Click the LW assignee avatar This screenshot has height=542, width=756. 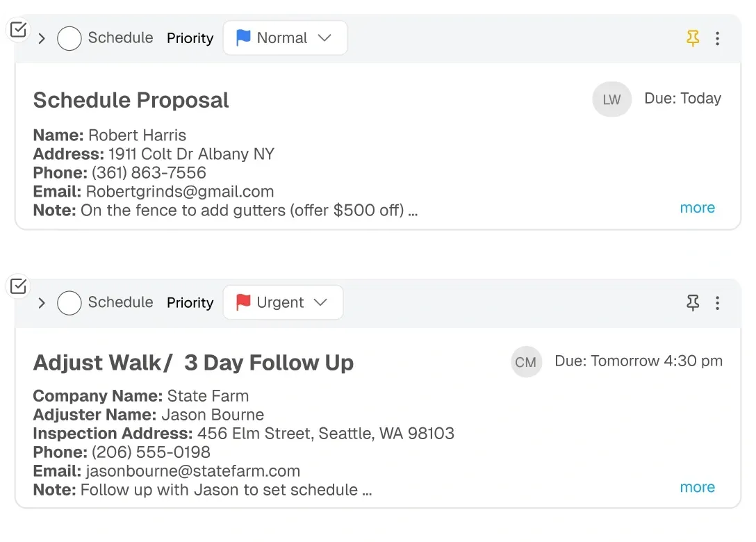pos(612,99)
